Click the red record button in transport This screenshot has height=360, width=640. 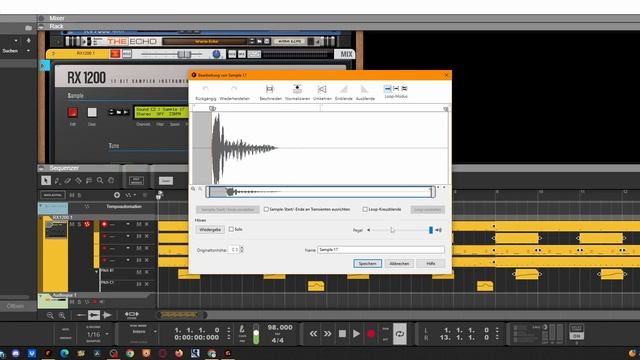point(371,333)
